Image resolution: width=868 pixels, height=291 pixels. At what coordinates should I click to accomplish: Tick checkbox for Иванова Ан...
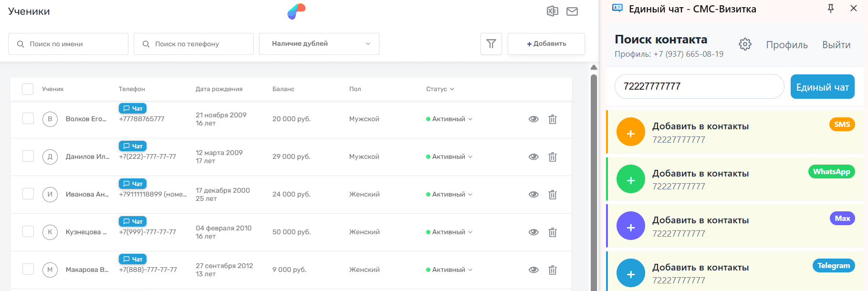point(28,194)
